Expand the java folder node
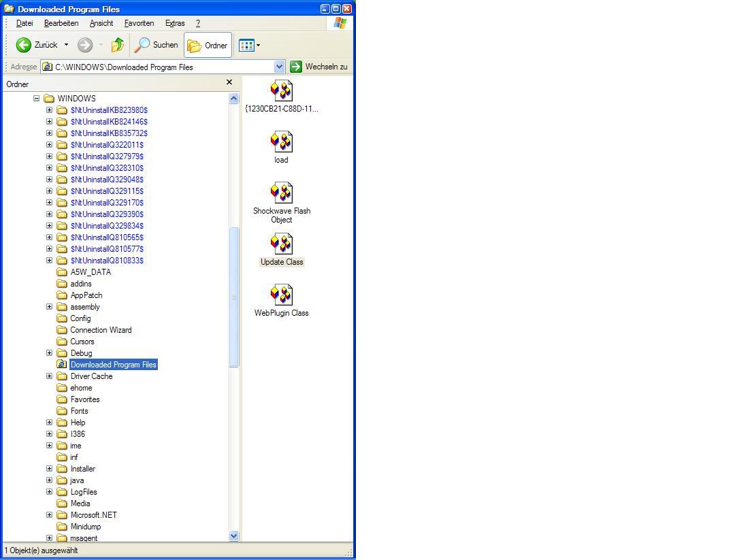The height and width of the screenshot is (560, 754). point(49,480)
